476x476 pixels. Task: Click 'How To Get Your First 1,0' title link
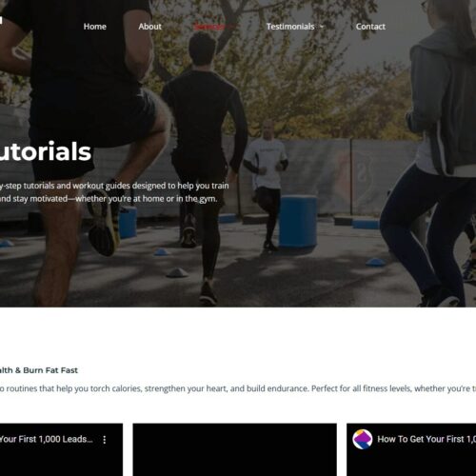(x=426, y=439)
